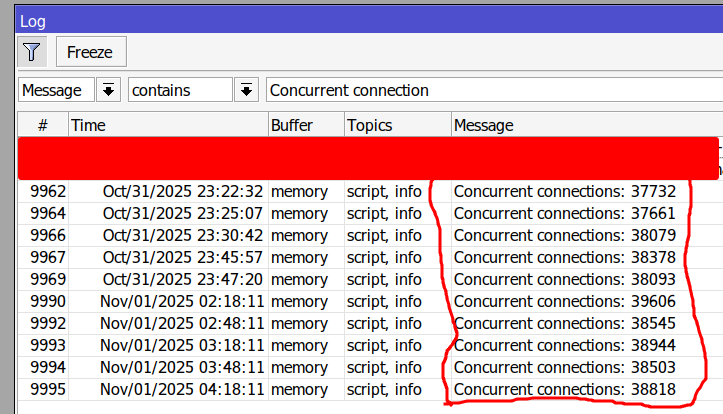The image size is (723, 414).
Task: Expand the contains operator dropdown
Action: 245,90
